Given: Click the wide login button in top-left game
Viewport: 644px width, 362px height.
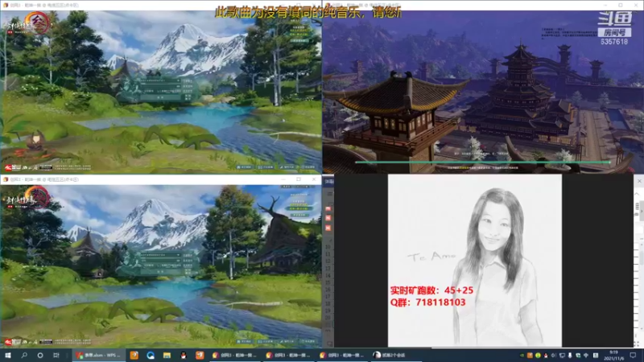Looking at the screenshot, I should coord(160,97).
